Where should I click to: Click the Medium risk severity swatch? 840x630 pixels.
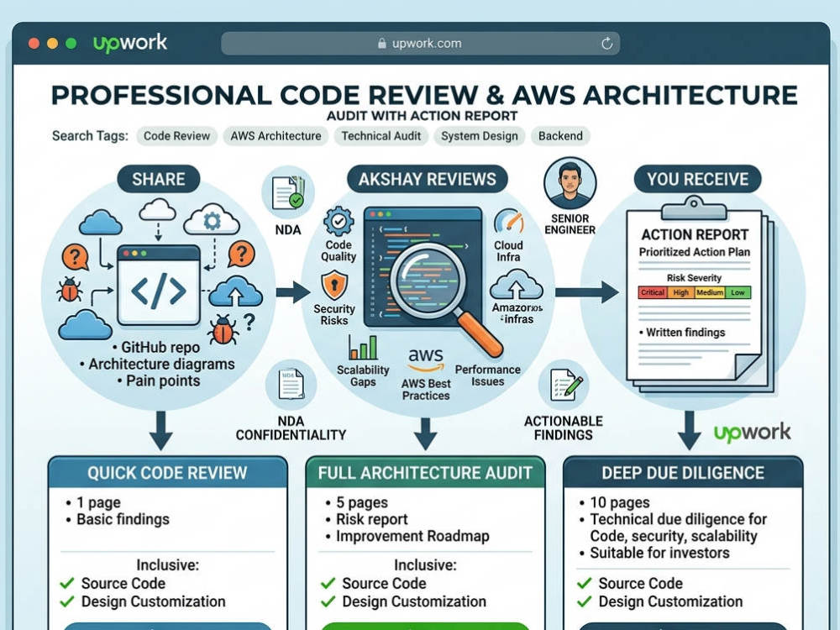(710, 292)
